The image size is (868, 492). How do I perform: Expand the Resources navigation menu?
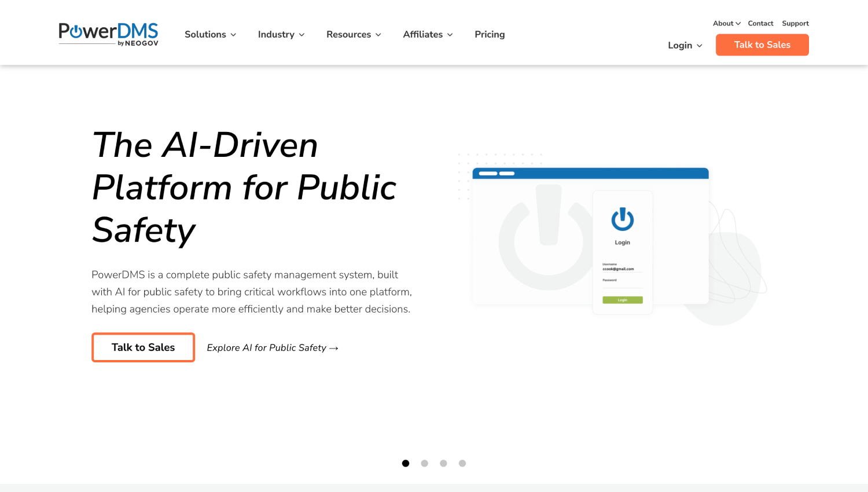pos(354,35)
